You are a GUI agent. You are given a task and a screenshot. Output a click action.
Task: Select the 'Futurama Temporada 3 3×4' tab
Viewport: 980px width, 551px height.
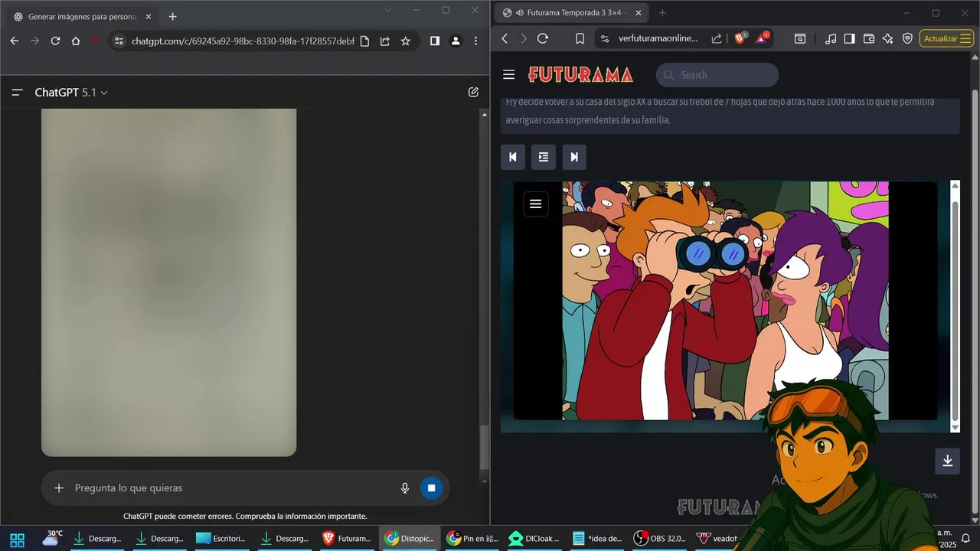click(573, 12)
